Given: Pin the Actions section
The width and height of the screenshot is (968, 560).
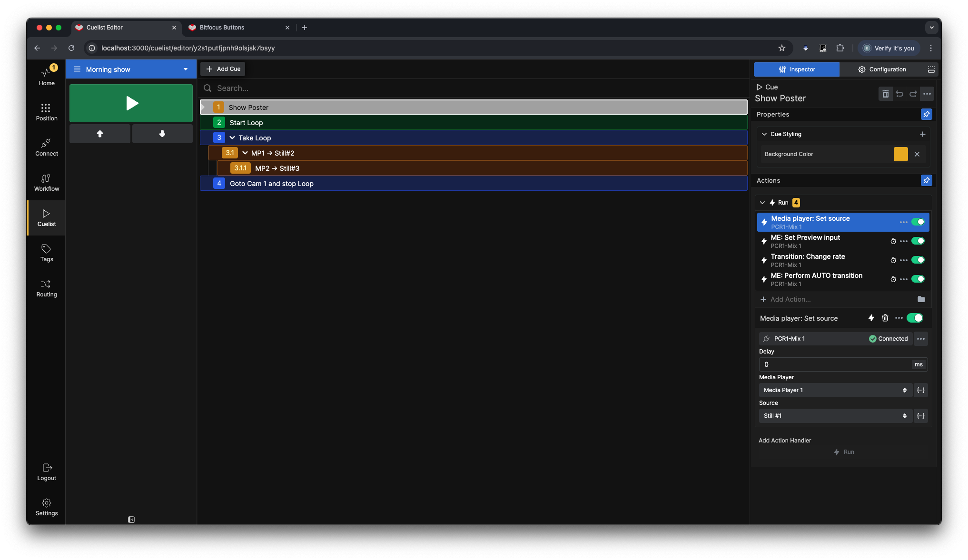Looking at the screenshot, I should click(x=926, y=180).
